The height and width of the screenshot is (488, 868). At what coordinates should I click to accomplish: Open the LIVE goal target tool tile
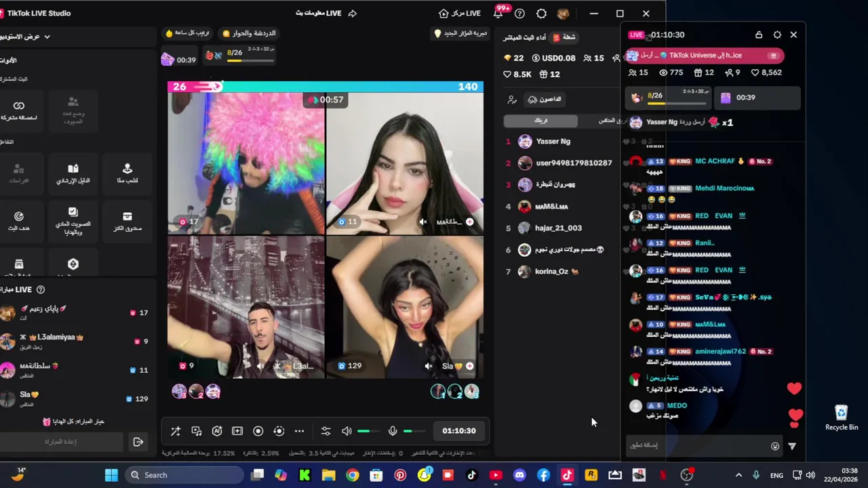click(19, 222)
